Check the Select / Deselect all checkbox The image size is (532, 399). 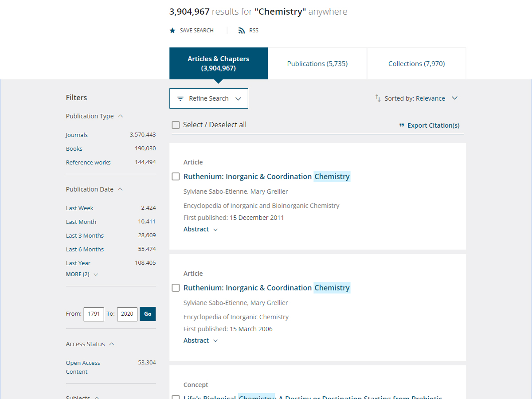click(176, 125)
